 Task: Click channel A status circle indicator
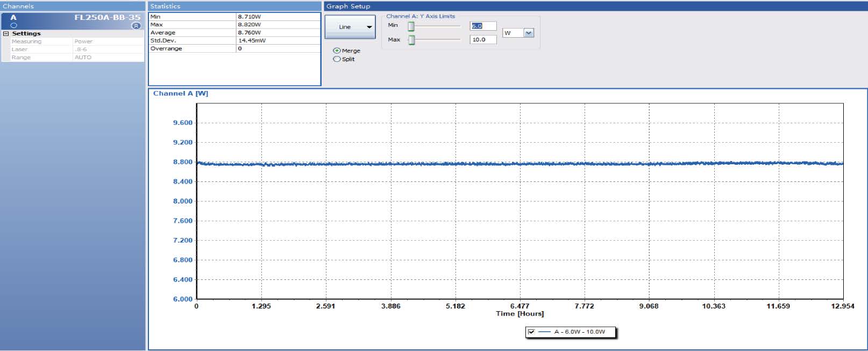14,25
